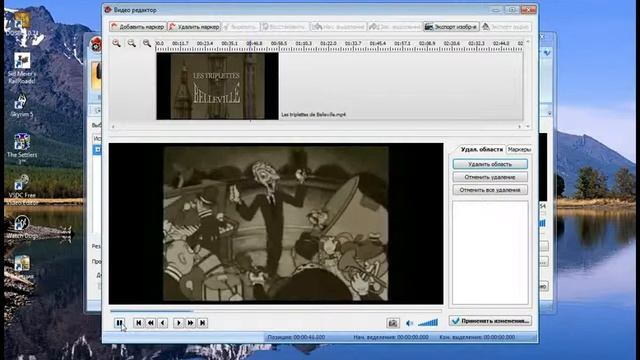640x360 pixels.
Task: Take a snapshot with the camera icon
Action: pyautogui.click(x=393, y=323)
